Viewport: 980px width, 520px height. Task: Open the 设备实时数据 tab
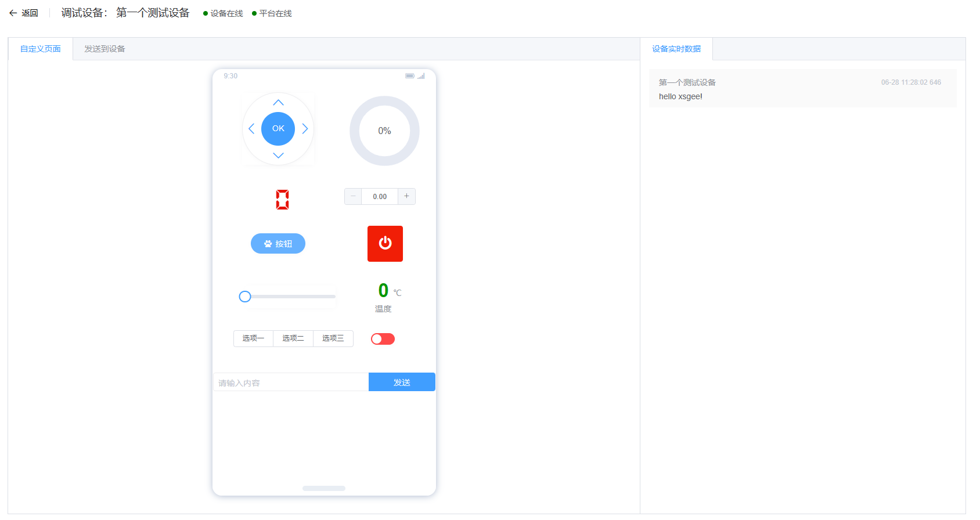point(676,49)
